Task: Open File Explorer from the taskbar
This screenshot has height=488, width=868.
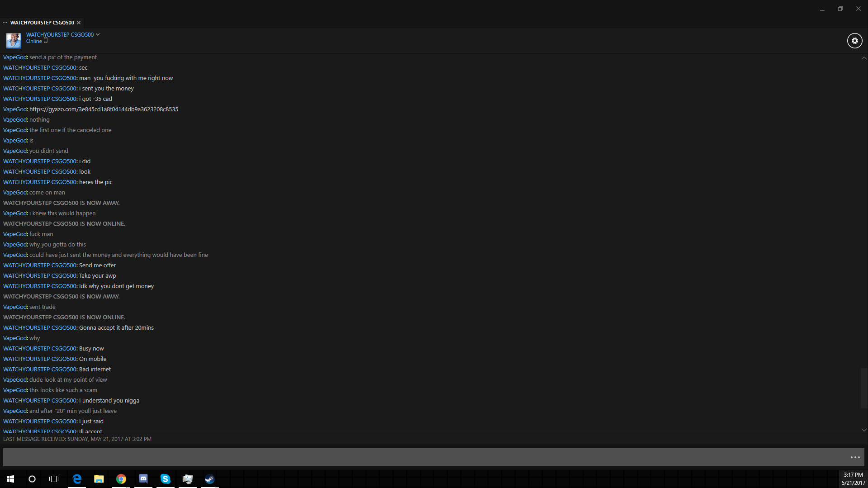Action: tap(99, 479)
